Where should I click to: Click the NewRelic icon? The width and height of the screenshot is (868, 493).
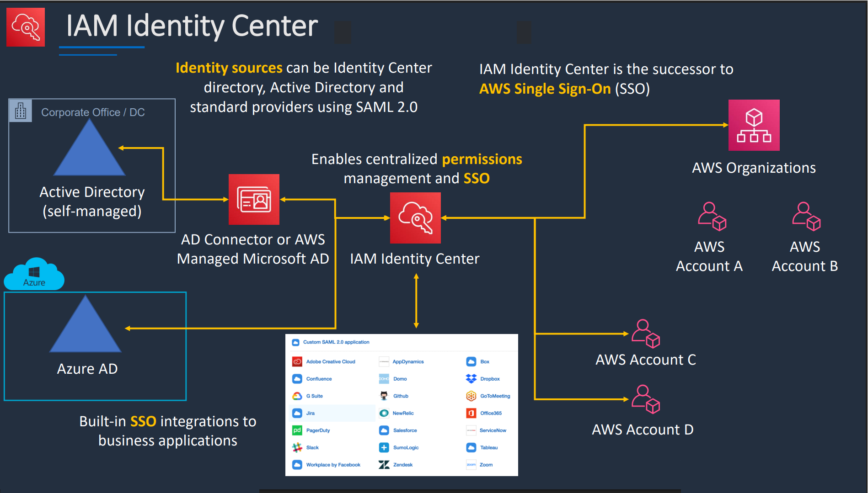[x=384, y=413]
